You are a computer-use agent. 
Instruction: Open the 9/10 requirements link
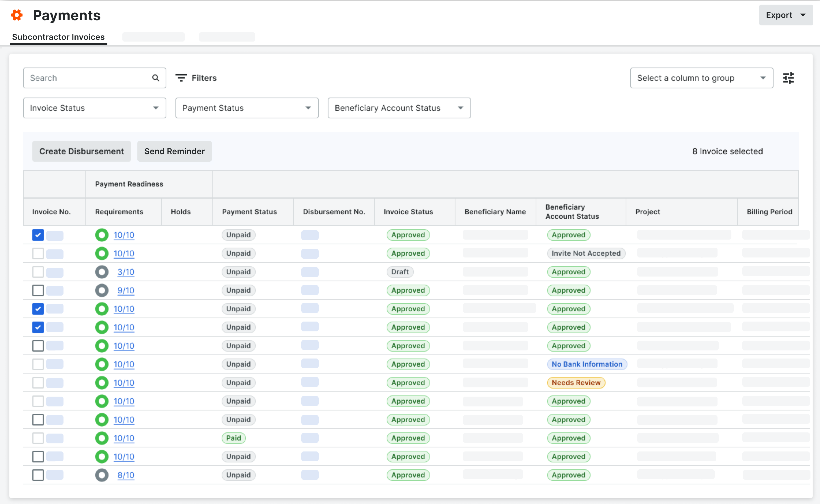(x=126, y=290)
